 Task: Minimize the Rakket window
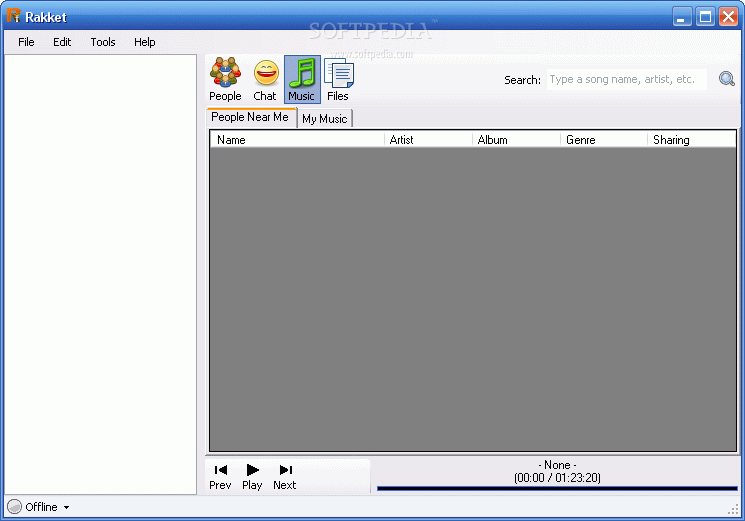click(682, 17)
